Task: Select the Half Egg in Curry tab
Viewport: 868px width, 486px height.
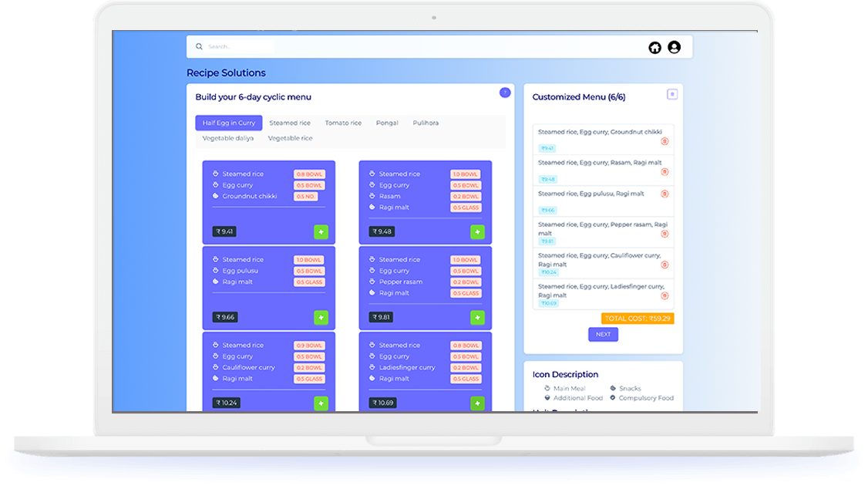Action: 229,123
